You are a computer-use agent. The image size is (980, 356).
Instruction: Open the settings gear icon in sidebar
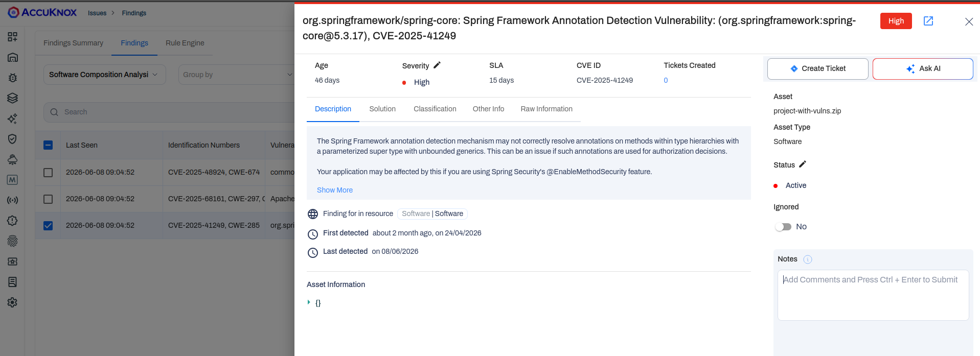pos(13,302)
